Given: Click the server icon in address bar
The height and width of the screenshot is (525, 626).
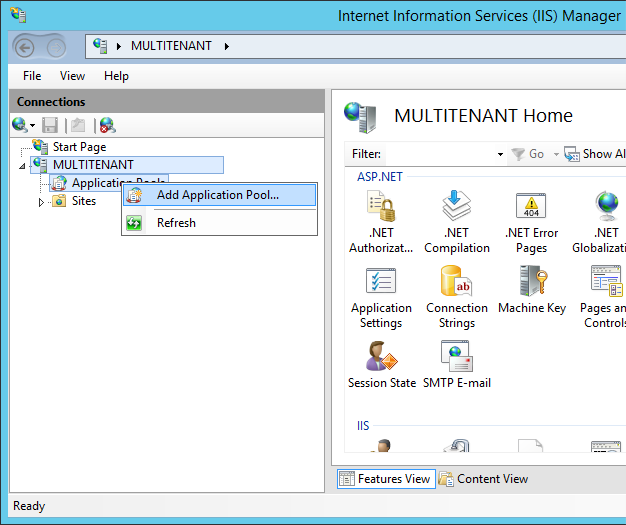Looking at the screenshot, I should [x=100, y=46].
